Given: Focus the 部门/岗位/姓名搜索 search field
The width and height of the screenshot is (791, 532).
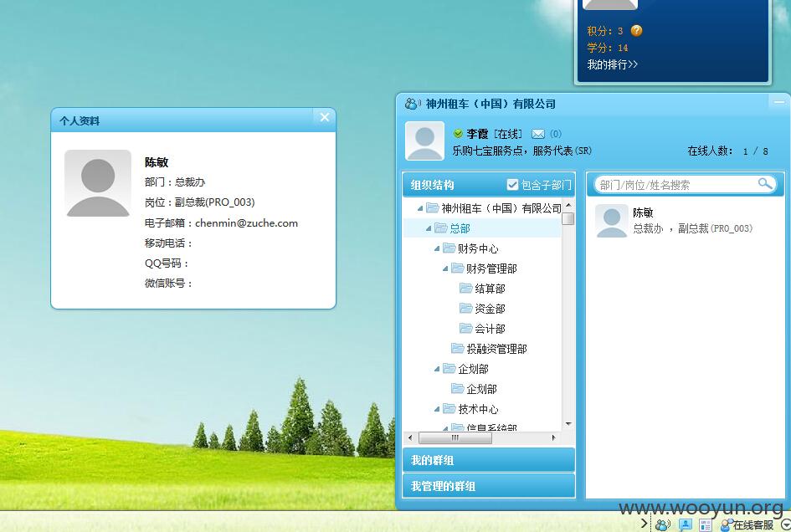Looking at the screenshot, I should tap(676, 185).
